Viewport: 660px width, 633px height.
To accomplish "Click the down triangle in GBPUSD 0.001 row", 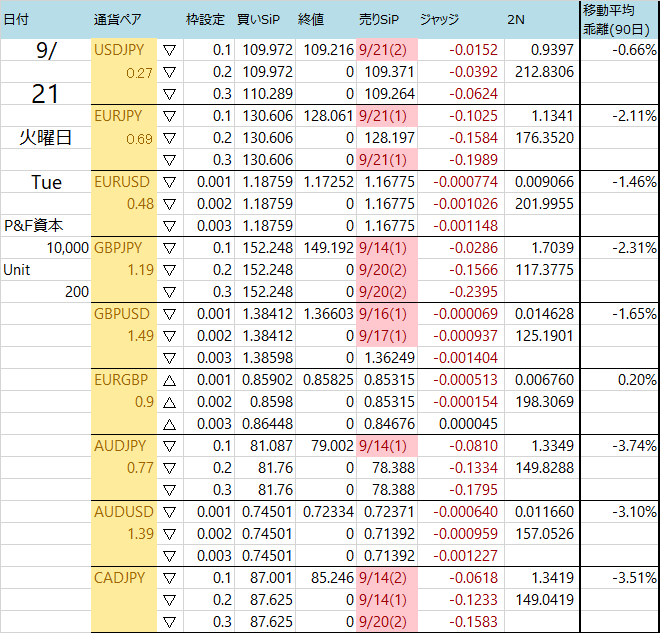I will point(169,314).
